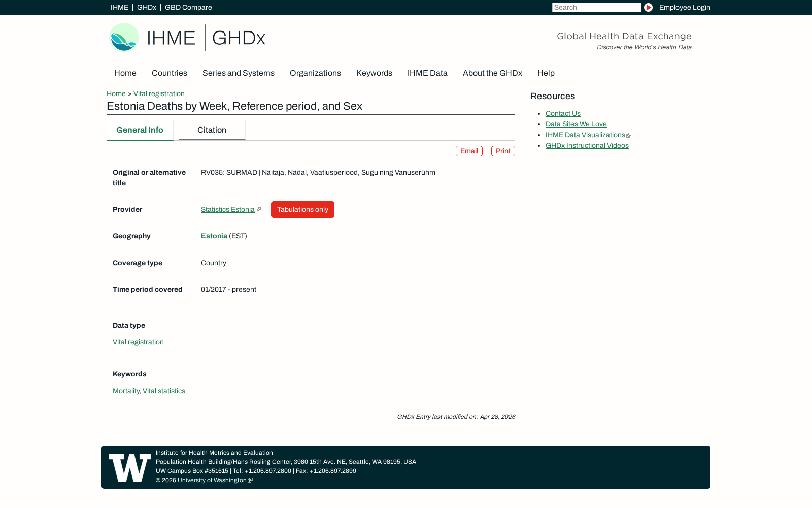Click the '01/2017 - present' time period value

pos(228,289)
